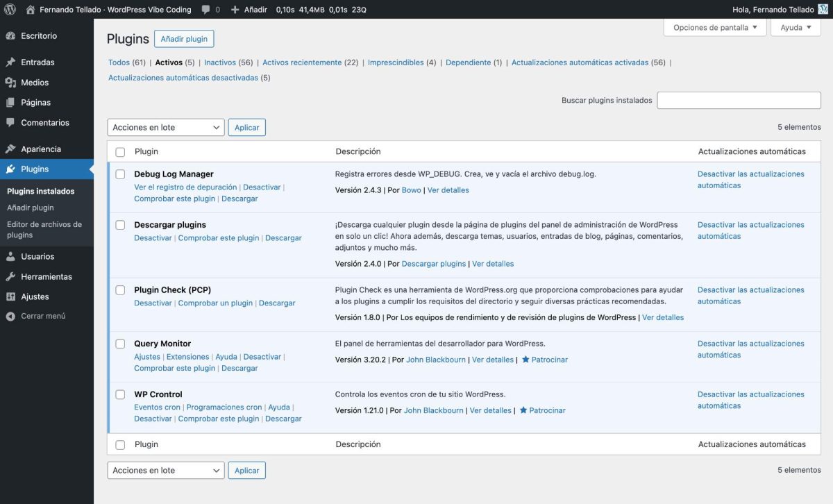Check the WP Crontrol checkbox
The image size is (833, 504).
point(120,394)
